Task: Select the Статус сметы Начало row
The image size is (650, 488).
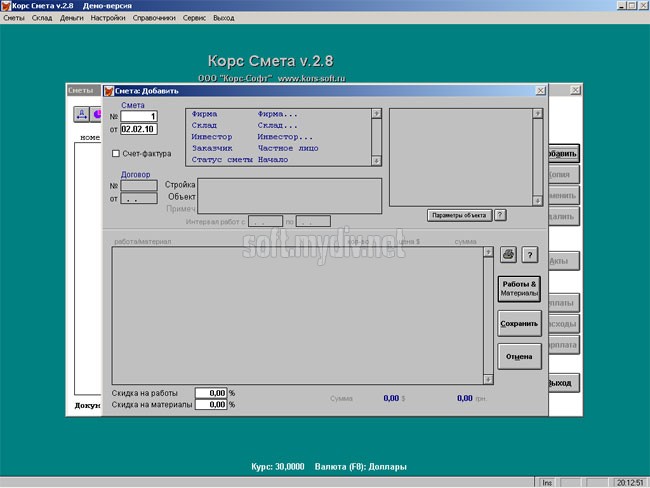Action: [x=279, y=160]
